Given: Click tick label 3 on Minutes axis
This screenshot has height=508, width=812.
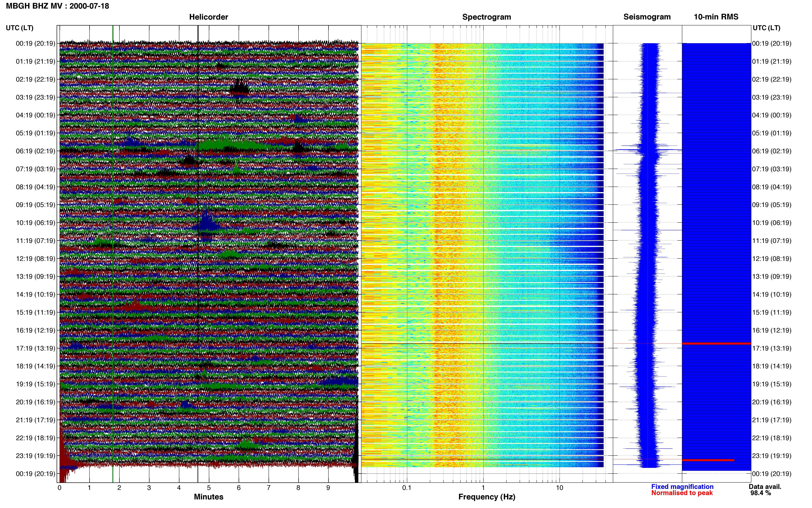Looking at the screenshot, I should 149,488.
